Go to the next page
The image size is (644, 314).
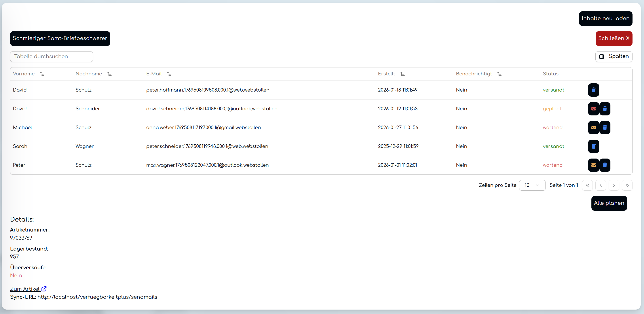point(614,185)
